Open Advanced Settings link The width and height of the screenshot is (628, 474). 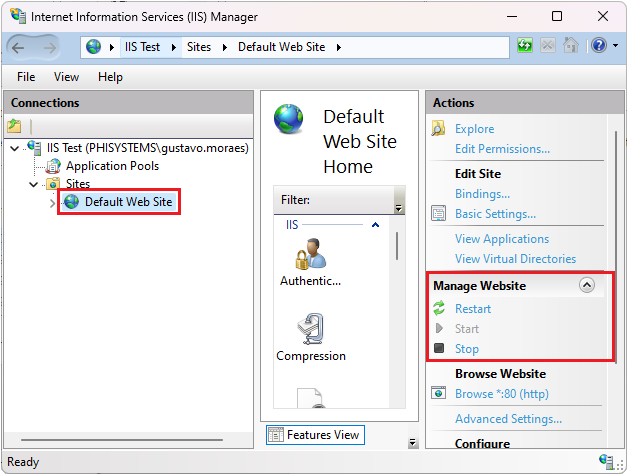[508, 418]
